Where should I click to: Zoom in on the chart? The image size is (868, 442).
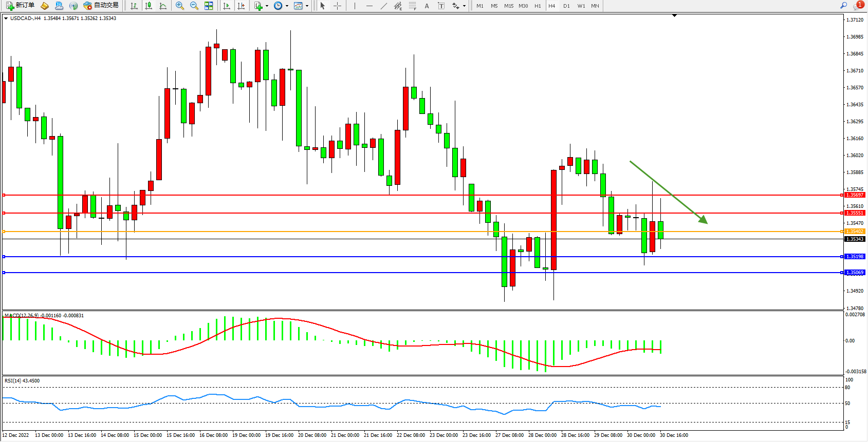point(180,6)
